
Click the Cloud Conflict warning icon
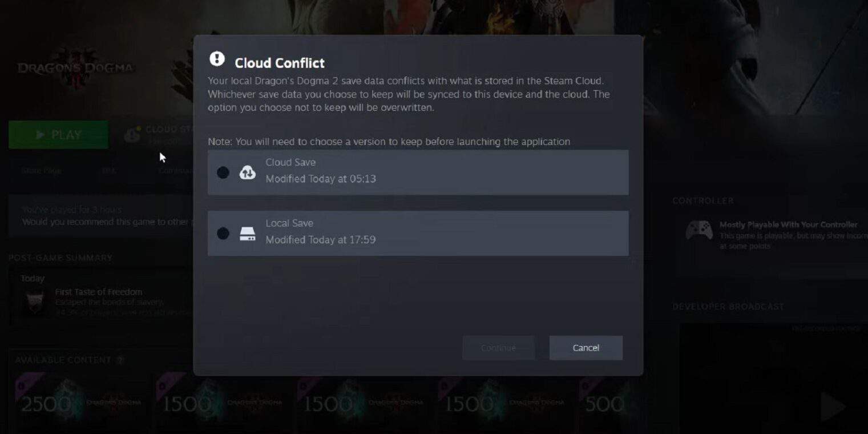(217, 58)
